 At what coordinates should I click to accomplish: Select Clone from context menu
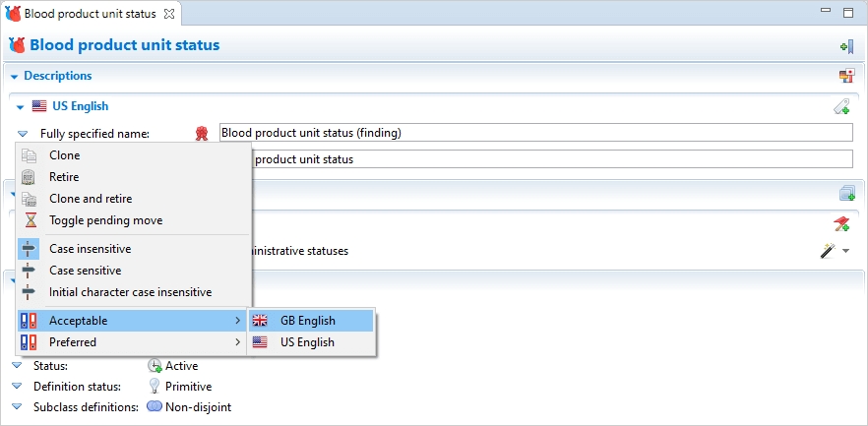pos(65,155)
